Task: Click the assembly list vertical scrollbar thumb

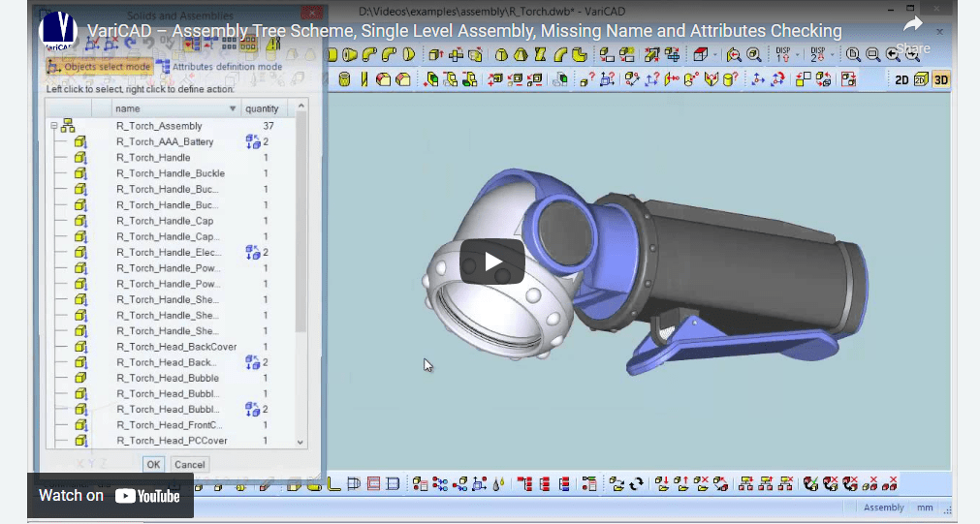Action: click(x=300, y=222)
